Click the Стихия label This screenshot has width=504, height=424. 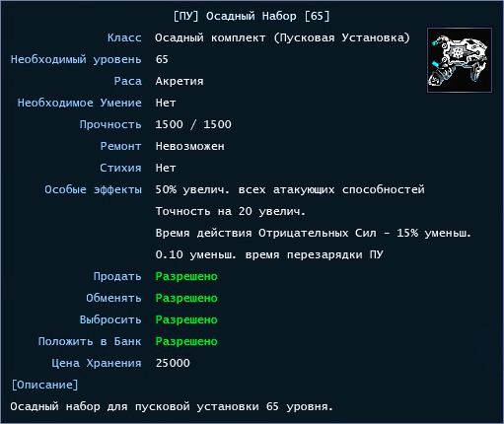pyautogui.click(x=120, y=168)
